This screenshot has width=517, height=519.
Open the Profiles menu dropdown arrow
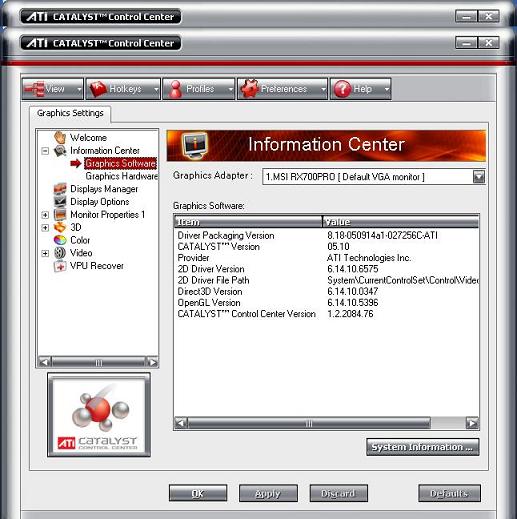[x=231, y=89]
